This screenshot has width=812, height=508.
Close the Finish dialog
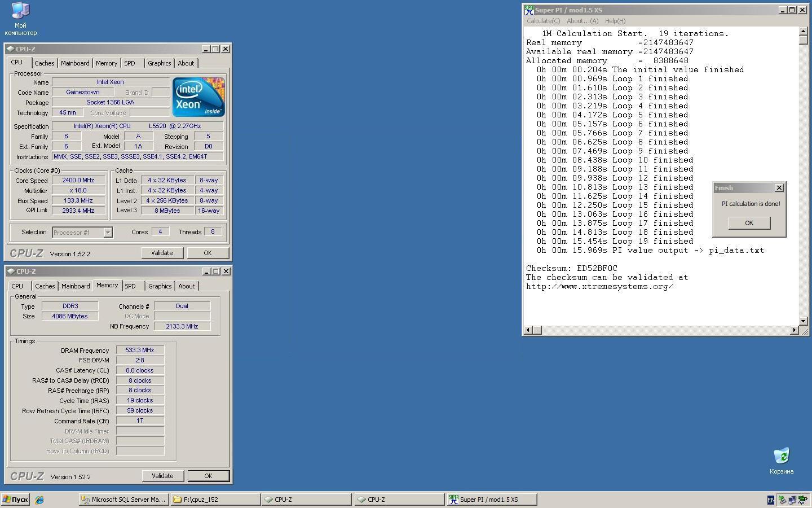[x=779, y=188]
